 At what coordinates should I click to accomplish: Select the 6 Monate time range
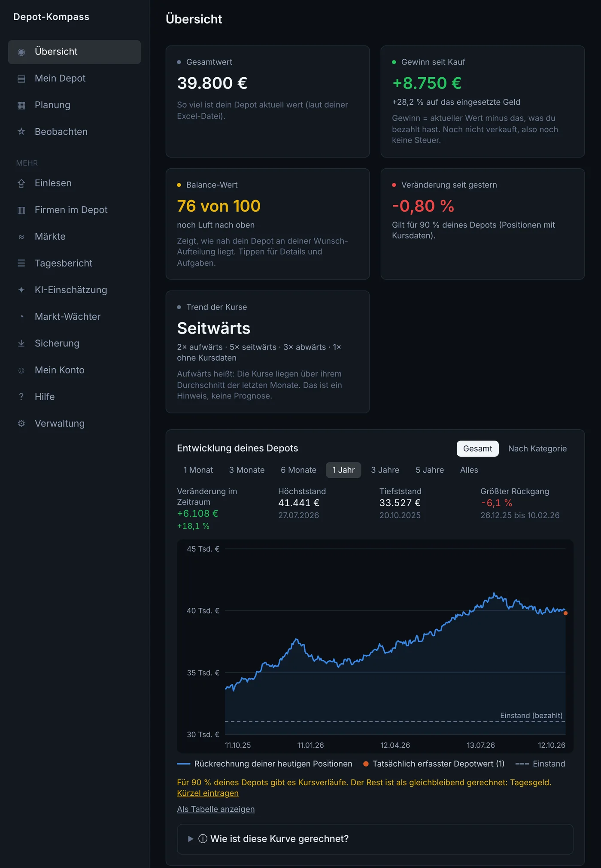298,470
